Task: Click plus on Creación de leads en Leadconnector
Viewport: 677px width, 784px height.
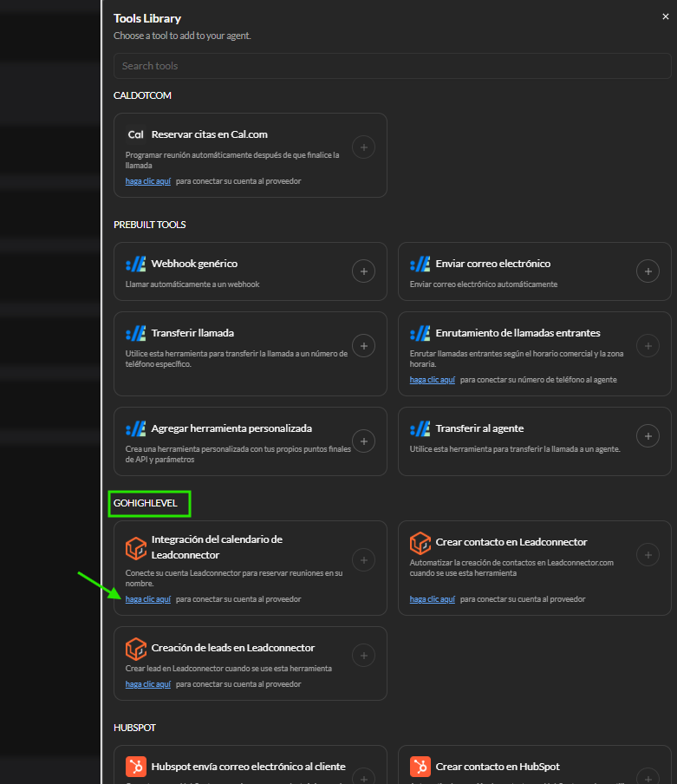Action: pyautogui.click(x=364, y=656)
